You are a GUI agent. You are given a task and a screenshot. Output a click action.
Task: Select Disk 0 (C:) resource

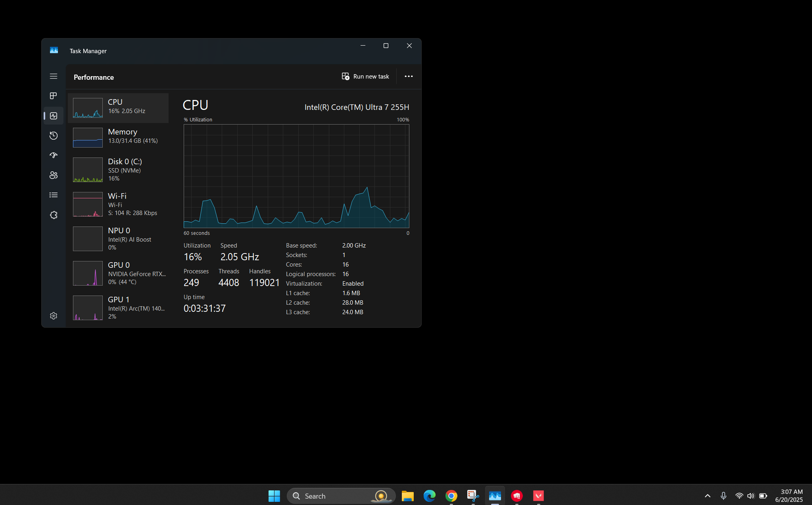pyautogui.click(x=118, y=170)
